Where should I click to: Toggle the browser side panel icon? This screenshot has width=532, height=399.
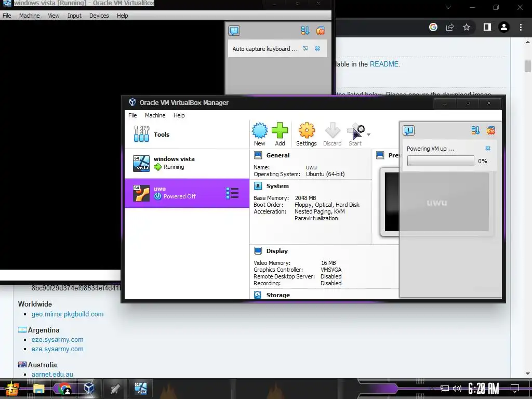click(487, 27)
